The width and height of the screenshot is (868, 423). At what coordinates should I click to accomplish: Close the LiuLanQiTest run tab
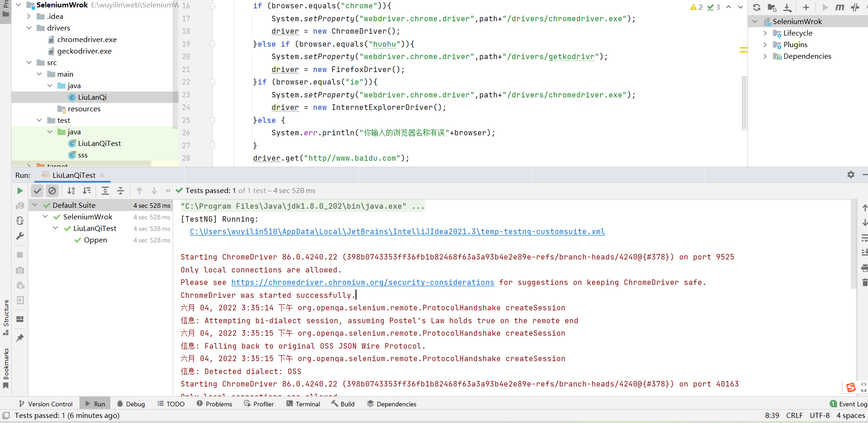click(x=102, y=175)
